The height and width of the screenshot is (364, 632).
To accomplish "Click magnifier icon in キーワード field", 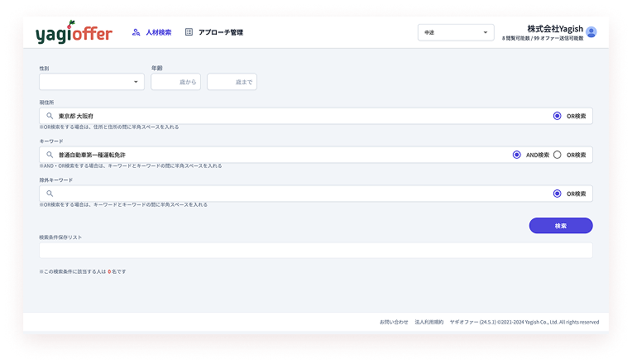I will pos(50,155).
